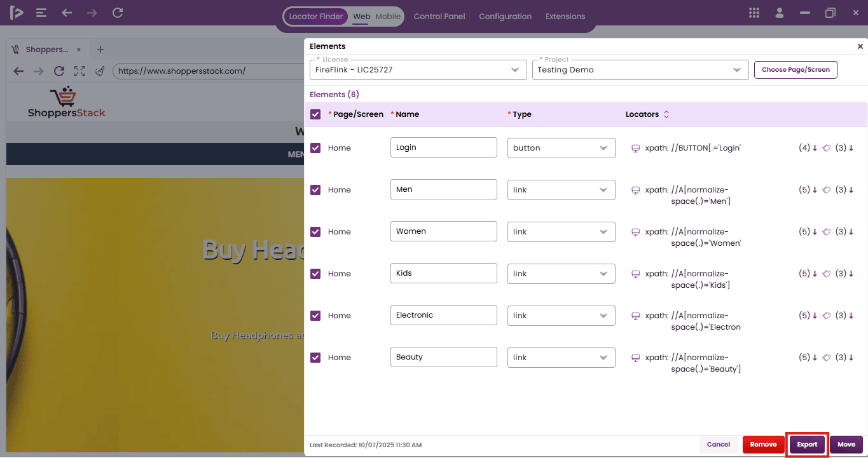Image resolution: width=868 pixels, height=458 pixels.
Task: Click embedded browser forward arrow
Action: coord(39,71)
